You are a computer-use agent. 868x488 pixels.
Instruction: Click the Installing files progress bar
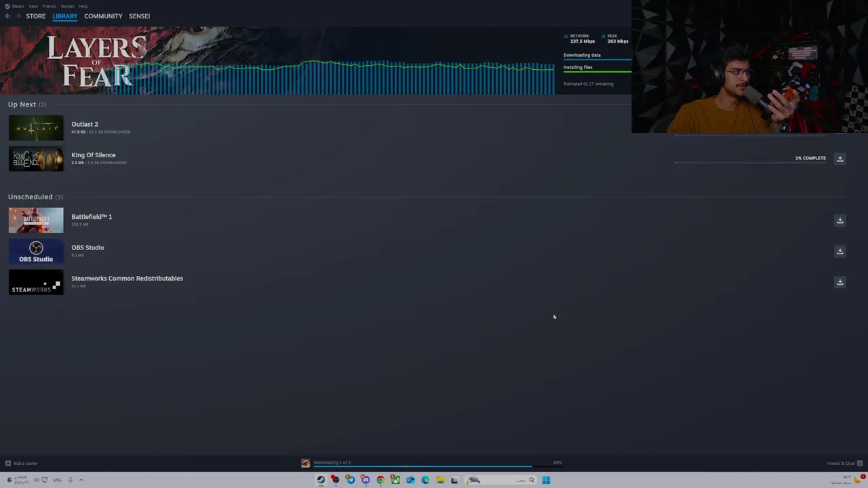tap(597, 71)
